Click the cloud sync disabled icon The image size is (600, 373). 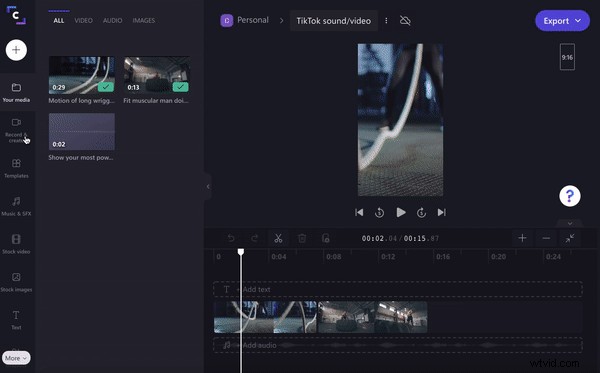405,21
